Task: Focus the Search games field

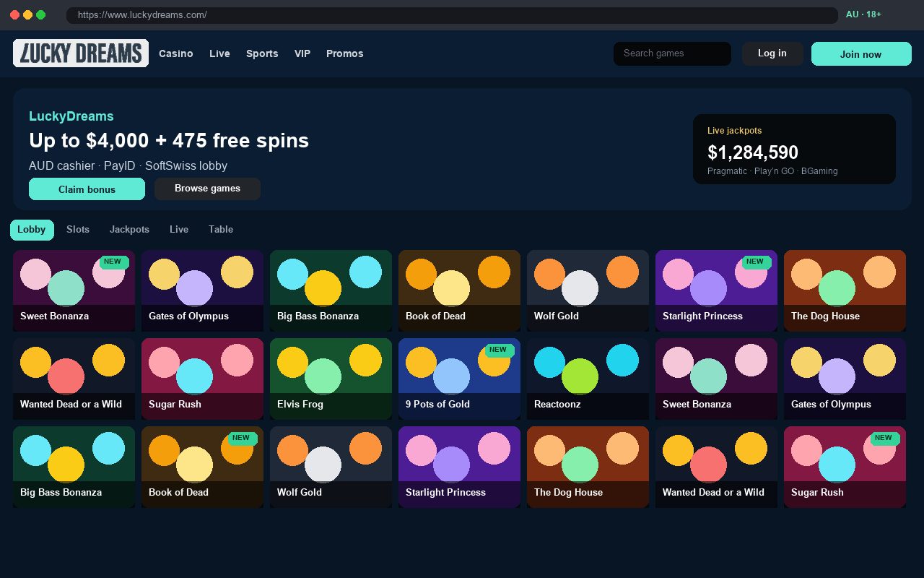Action: point(672,53)
